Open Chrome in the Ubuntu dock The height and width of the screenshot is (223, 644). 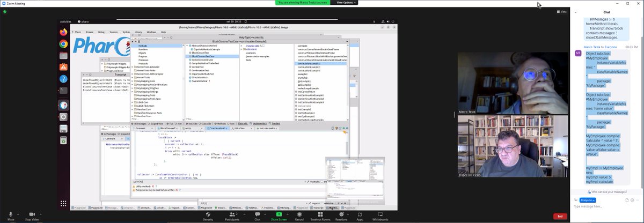pos(63,44)
